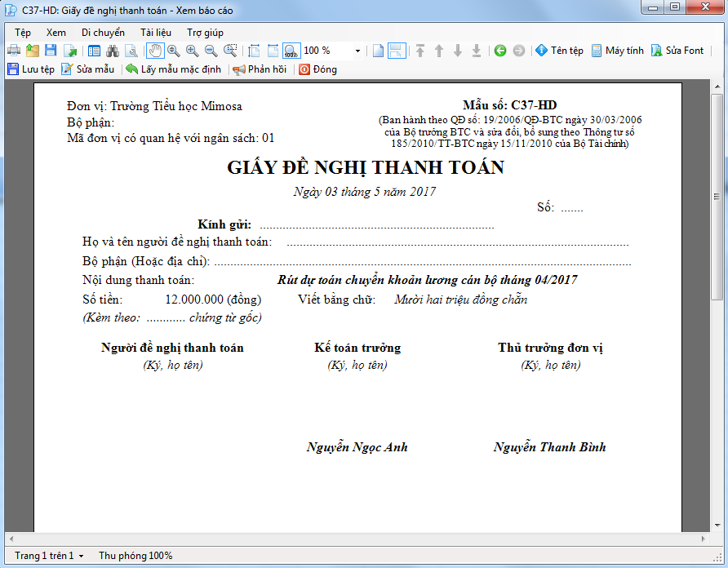The image size is (728, 568).
Task: Open the Trợ giúp menu
Action: (205, 33)
